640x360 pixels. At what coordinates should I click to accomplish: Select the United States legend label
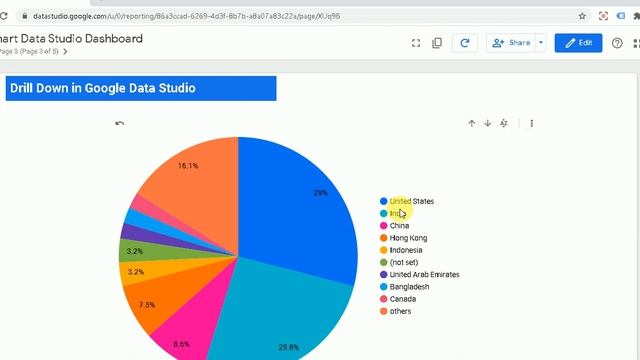coord(411,201)
